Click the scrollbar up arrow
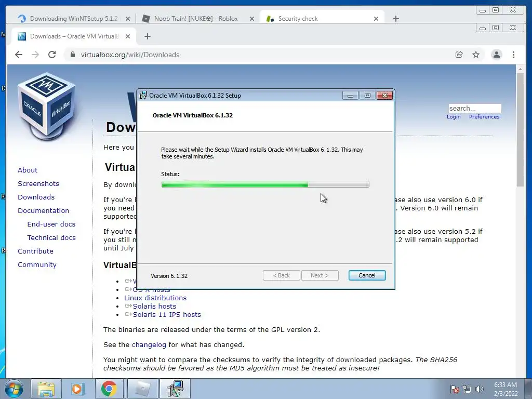This screenshot has width=532, height=399. [x=520, y=69]
